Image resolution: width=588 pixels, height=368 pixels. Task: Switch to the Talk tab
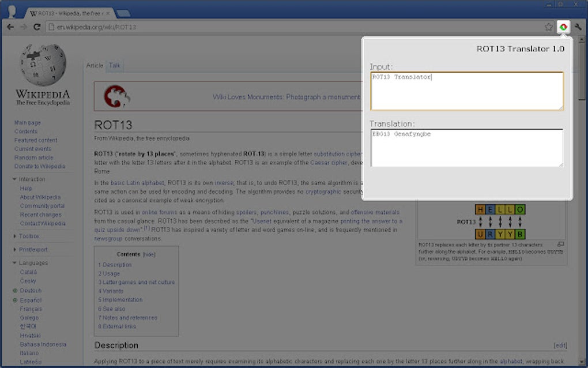point(115,66)
